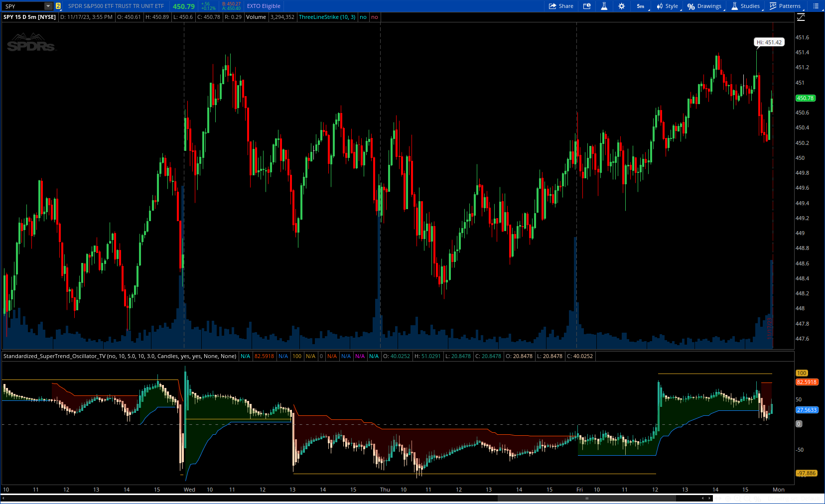Click the 'Thu' date label on time axis

point(385,490)
